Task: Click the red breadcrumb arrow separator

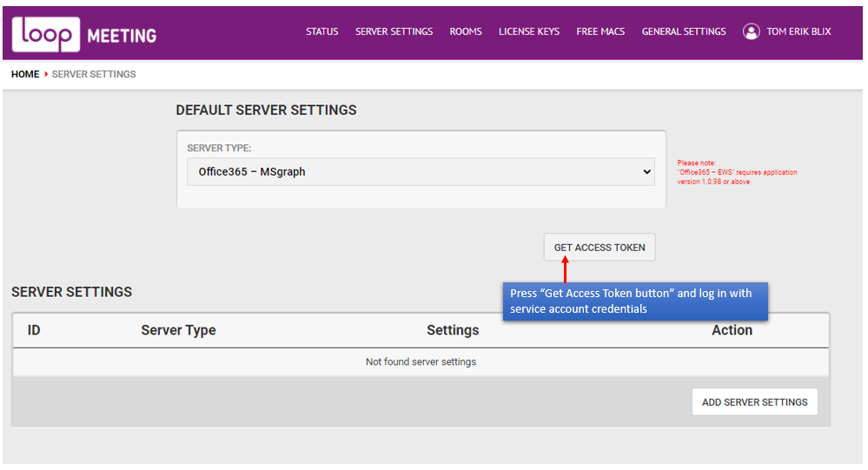Action: pyautogui.click(x=45, y=75)
